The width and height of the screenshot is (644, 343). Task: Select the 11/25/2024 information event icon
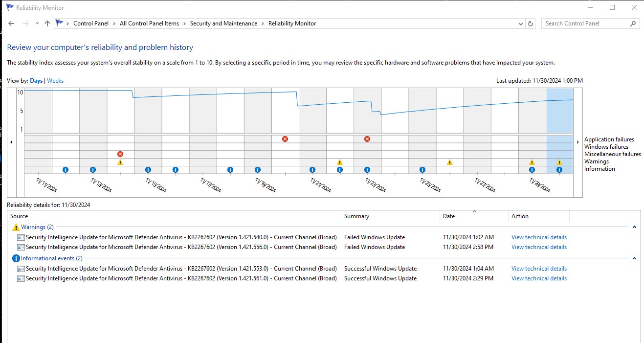click(422, 170)
